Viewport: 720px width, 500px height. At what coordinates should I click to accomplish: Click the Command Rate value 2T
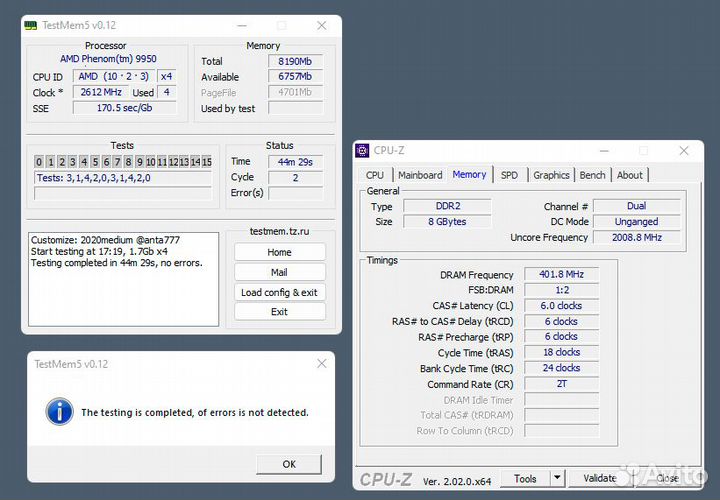click(x=562, y=384)
